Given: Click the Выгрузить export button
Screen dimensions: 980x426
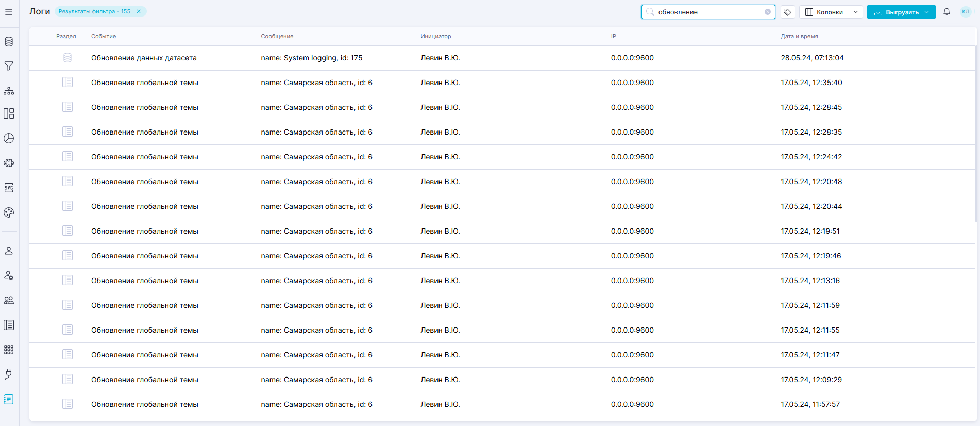Looking at the screenshot, I should 895,12.
